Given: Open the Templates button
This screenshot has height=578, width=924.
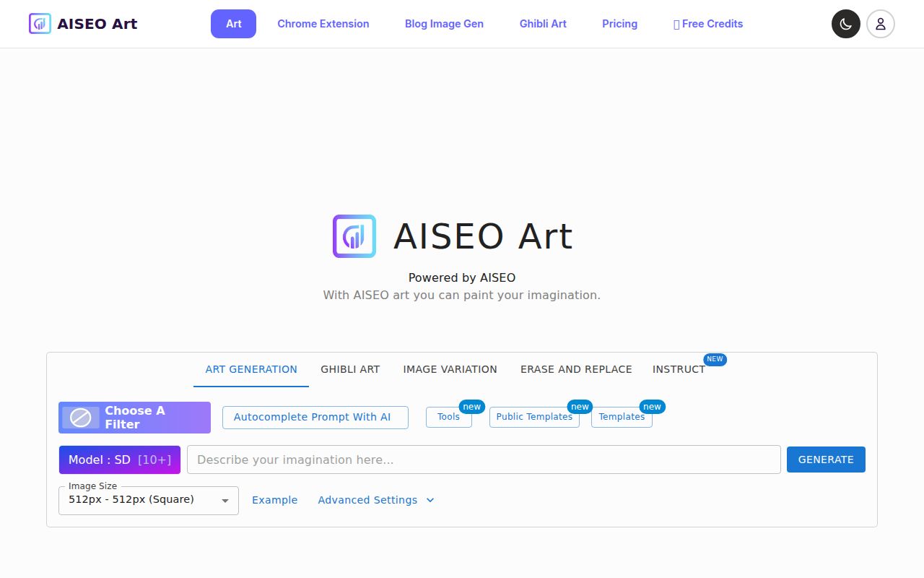Looking at the screenshot, I should 622,417.
